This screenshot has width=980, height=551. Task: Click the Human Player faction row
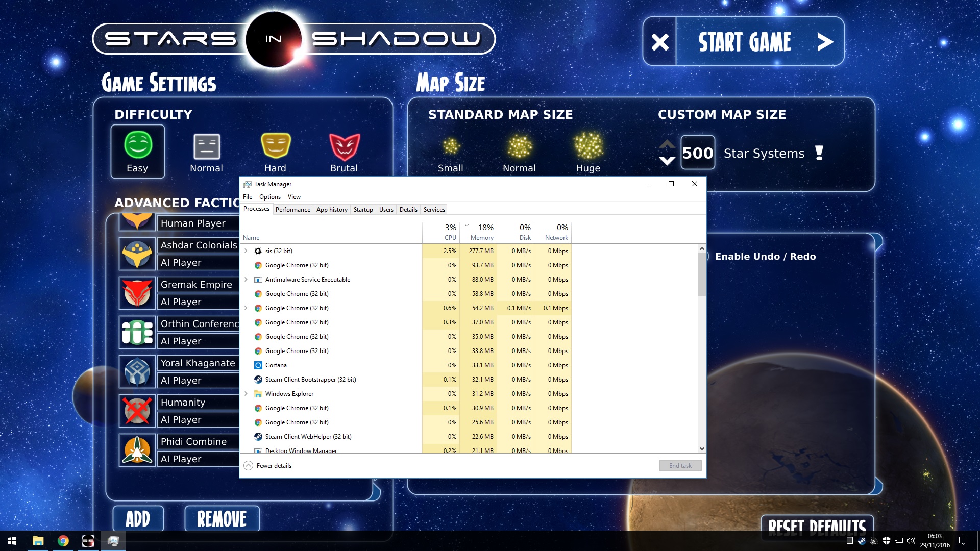(x=198, y=223)
